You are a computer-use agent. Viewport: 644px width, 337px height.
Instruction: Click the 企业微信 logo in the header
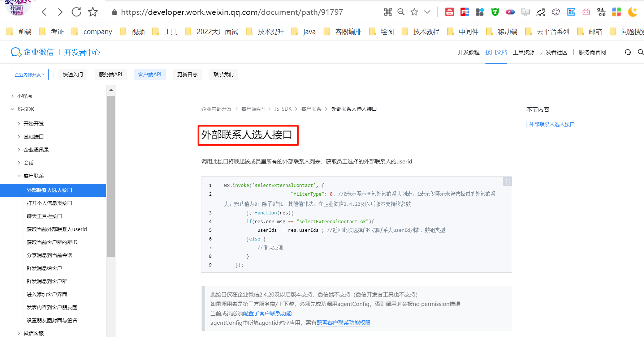click(x=32, y=52)
